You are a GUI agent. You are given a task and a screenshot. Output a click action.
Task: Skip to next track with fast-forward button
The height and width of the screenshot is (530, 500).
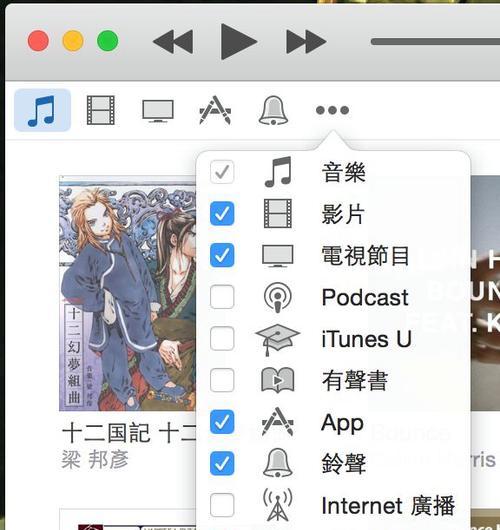click(x=306, y=42)
